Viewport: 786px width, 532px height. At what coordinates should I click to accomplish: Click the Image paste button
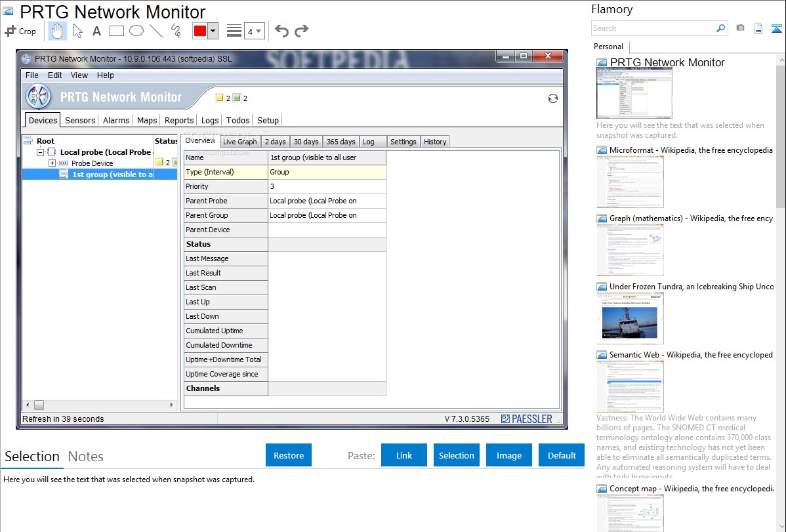tap(508, 455)
